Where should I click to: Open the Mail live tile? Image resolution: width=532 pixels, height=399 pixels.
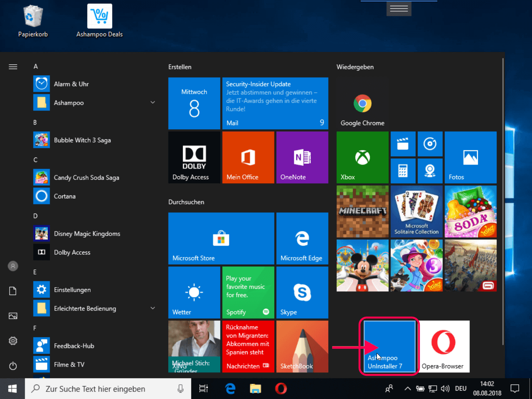(275, 103)
